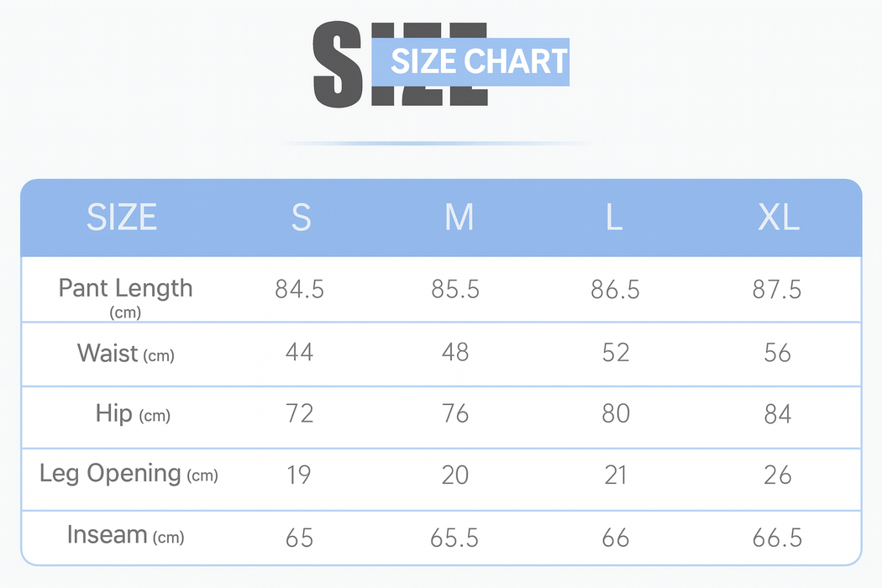Click the Pant Length row label
882x588 pixels.
pos(125,290)
